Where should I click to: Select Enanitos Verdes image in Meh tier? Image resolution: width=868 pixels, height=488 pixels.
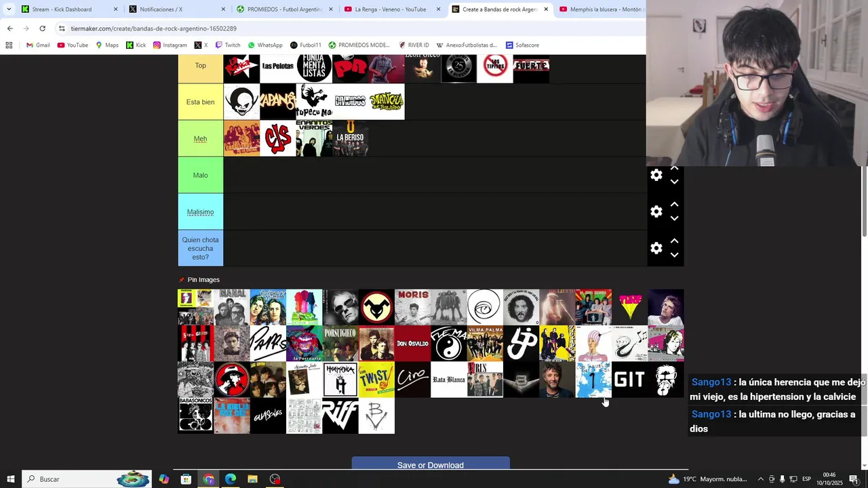tap(314, 138)
